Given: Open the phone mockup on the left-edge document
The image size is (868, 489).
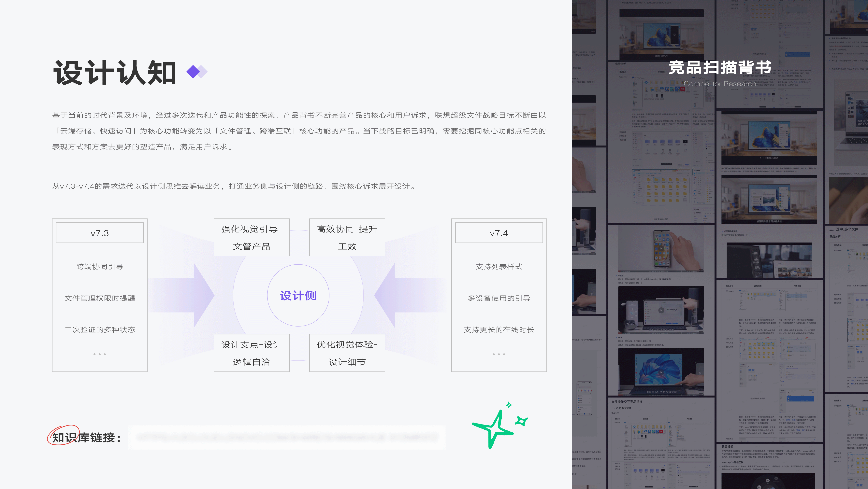Looking at the screenshot, I should coord(584,398).
